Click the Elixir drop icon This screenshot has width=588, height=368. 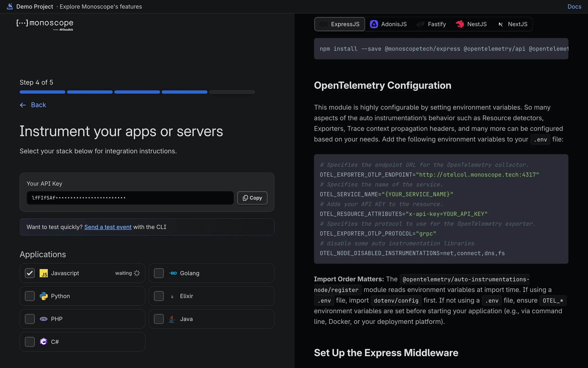(172, 296)
